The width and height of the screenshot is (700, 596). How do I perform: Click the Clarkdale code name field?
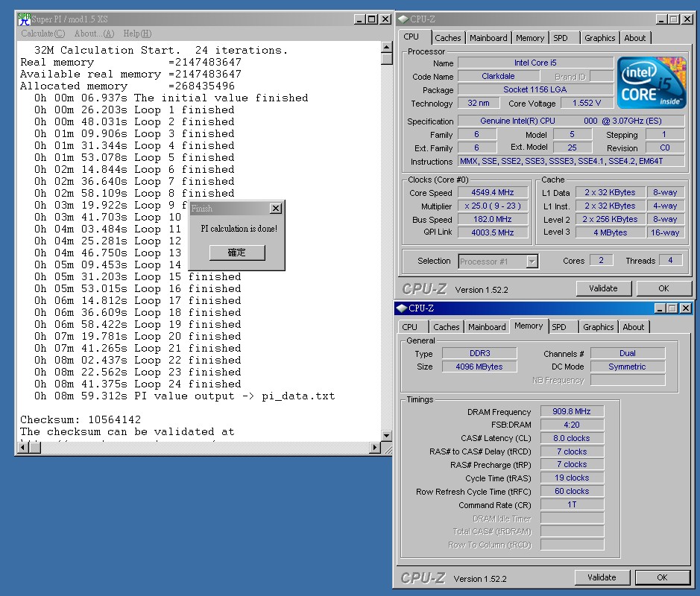click(x=498, y=76)
